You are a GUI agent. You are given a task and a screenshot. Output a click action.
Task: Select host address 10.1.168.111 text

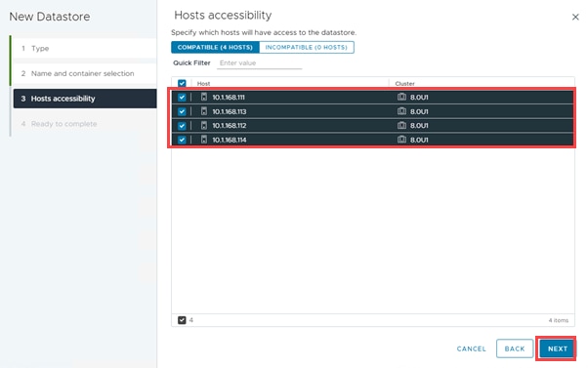click(229, 97)
